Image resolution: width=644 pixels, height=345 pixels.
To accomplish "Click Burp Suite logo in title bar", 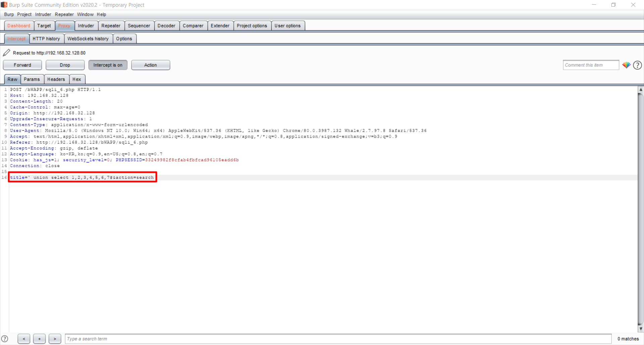I will tap(4, 5).
